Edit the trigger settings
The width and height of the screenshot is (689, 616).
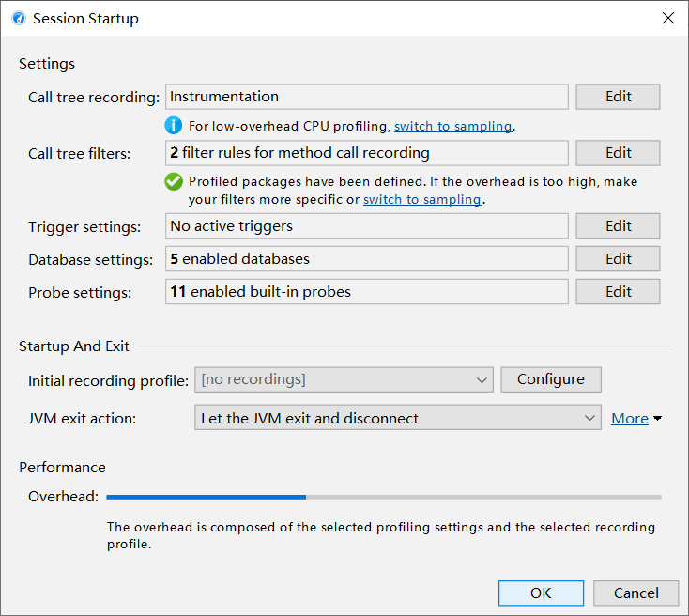[618, 226]
